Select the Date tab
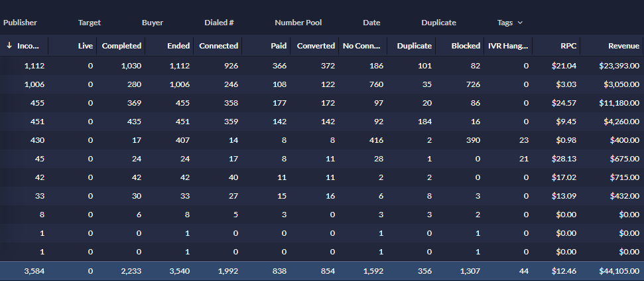The image size is (644, 281). (x=371, y=23)
